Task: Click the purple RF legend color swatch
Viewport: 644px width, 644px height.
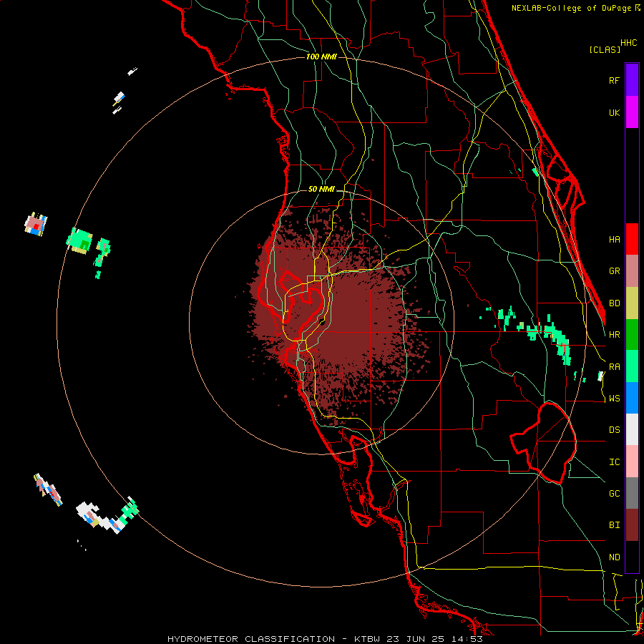Action: coord(632,80)
